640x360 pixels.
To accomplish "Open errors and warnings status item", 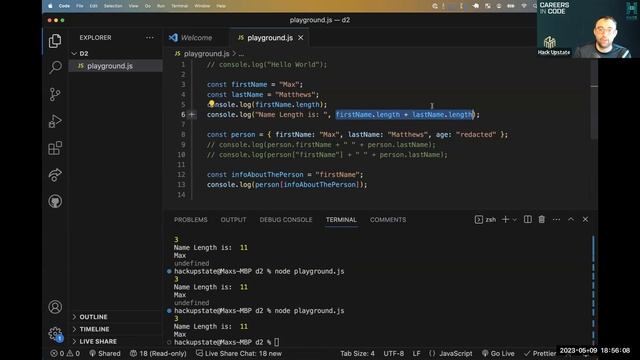I will coord(65,353).
